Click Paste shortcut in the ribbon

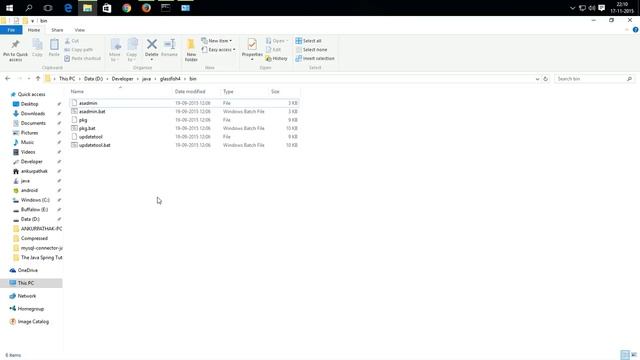(x=82, y=58)
